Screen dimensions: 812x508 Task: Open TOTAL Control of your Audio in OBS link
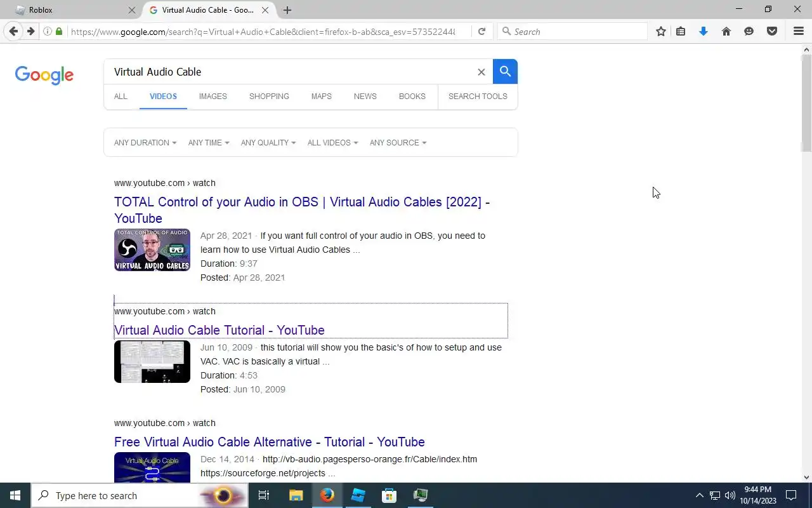click(x=302, y=210)
